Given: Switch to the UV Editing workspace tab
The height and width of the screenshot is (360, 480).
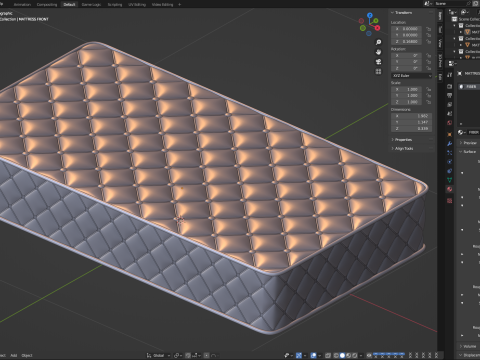Looking at the screenshot, I should [137, 4].
